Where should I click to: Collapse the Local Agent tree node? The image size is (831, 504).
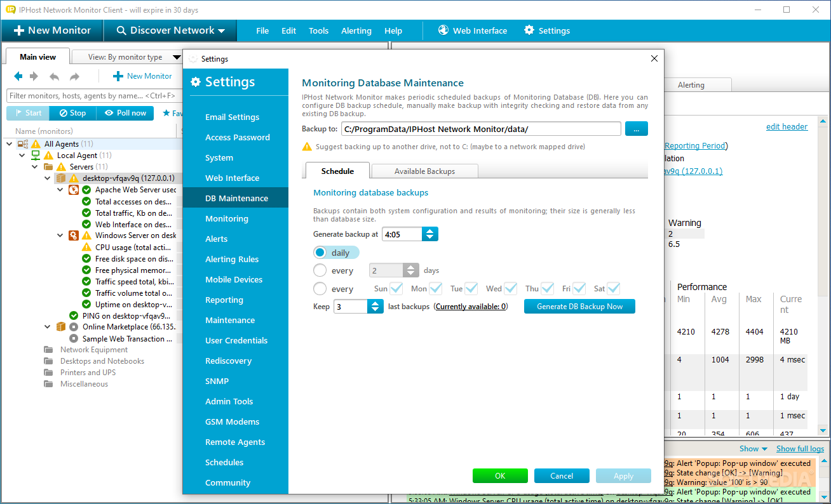click(22, 156)
